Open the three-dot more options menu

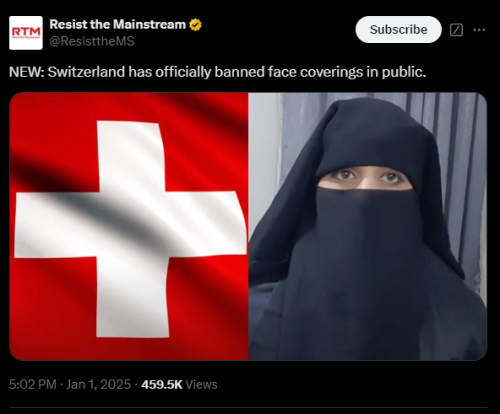coord(479,30)
